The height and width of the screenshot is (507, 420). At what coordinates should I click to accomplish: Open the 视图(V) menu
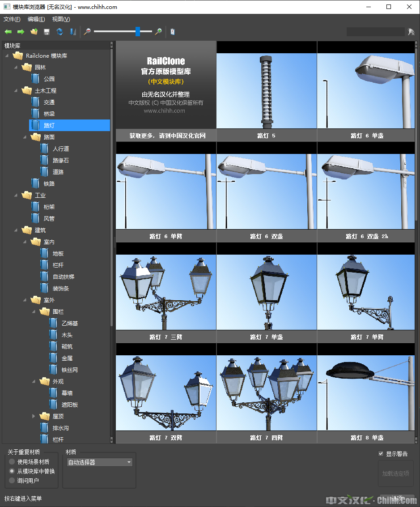[61, 19]
